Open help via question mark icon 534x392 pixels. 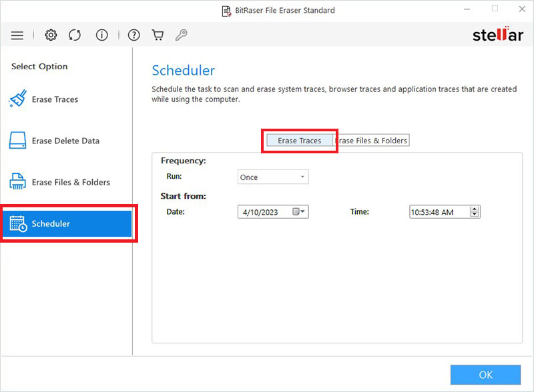(134, 35)
